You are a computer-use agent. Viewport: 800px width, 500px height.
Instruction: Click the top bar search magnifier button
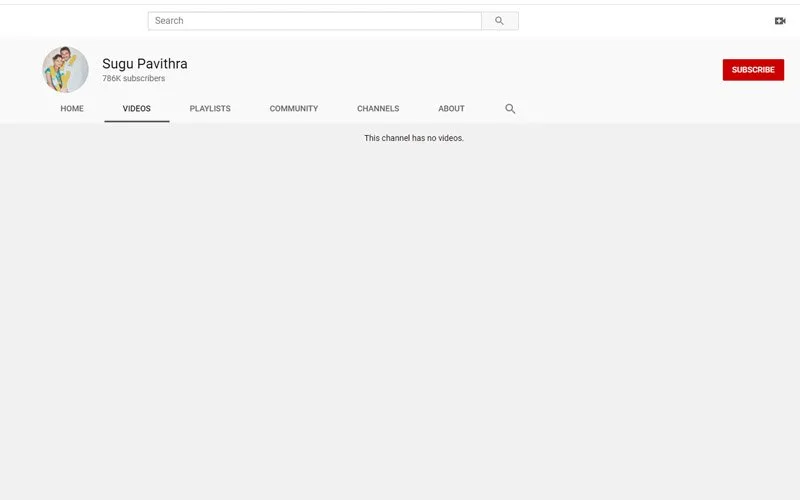tap(500, 21)
